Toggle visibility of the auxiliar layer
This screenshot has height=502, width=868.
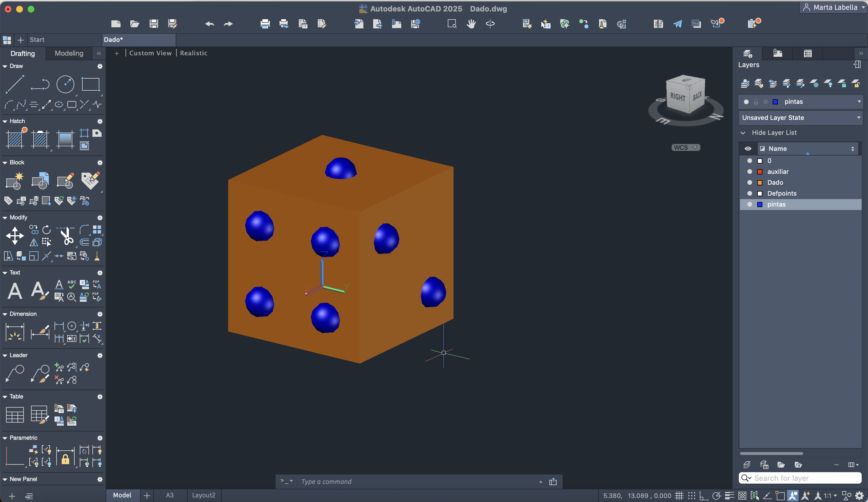(749, 172)
